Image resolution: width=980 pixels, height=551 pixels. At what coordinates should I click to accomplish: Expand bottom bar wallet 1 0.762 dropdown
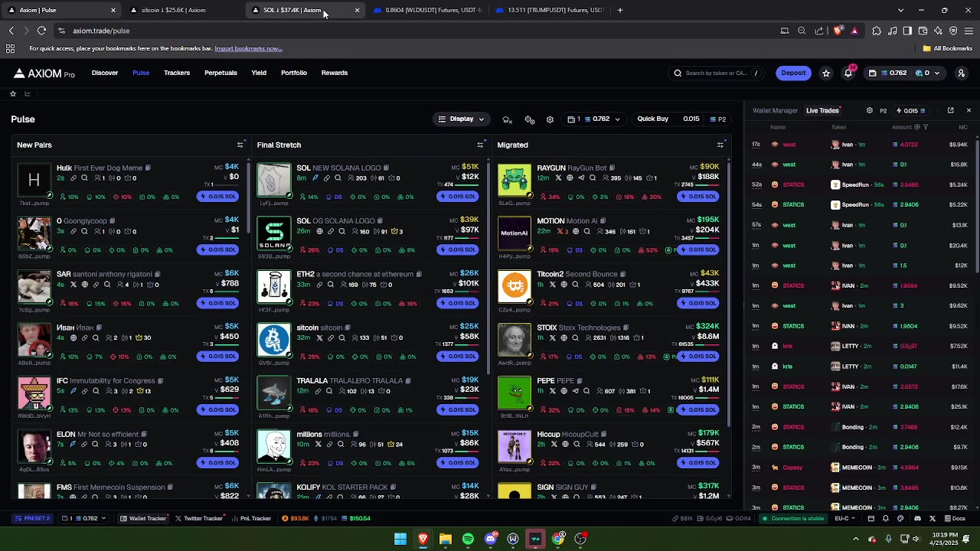click(x=83, y=518)
